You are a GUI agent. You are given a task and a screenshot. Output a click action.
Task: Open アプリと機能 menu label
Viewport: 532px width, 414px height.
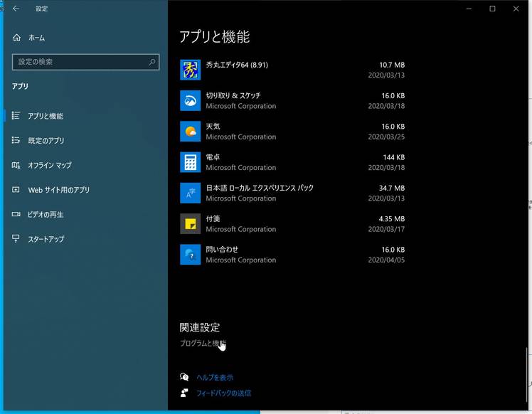(46, 116)
